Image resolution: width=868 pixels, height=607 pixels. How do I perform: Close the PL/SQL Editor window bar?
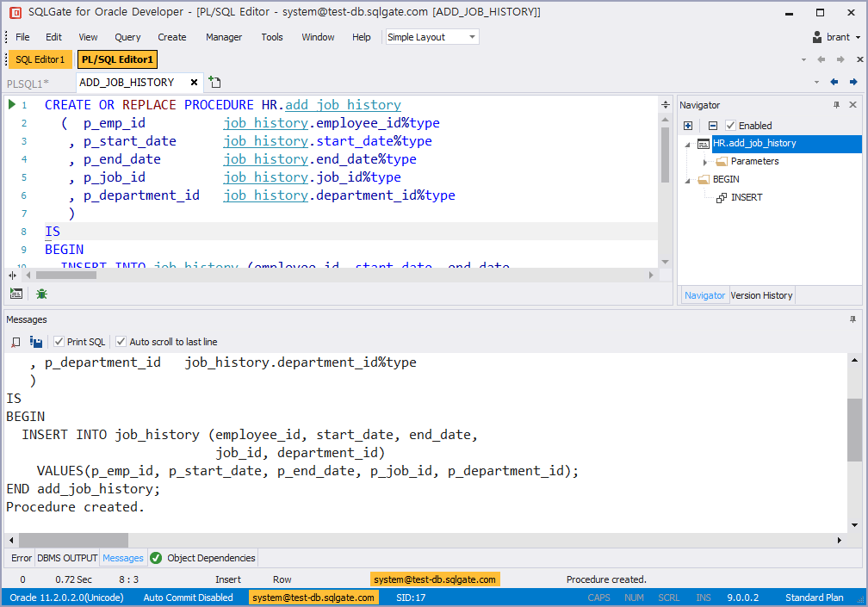coord(859,59)
